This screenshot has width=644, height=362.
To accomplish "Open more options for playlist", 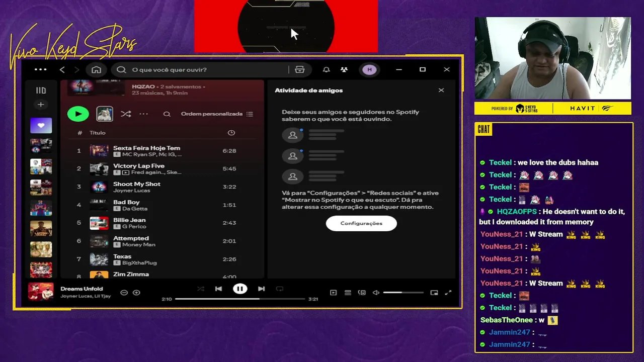I will click(x=143, y=114).
